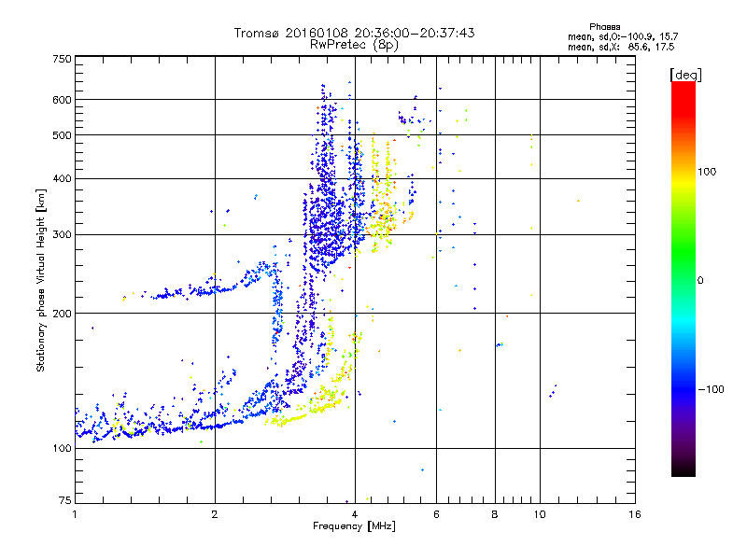Click the x-axis frequency tick label "2"

[215, 514]
